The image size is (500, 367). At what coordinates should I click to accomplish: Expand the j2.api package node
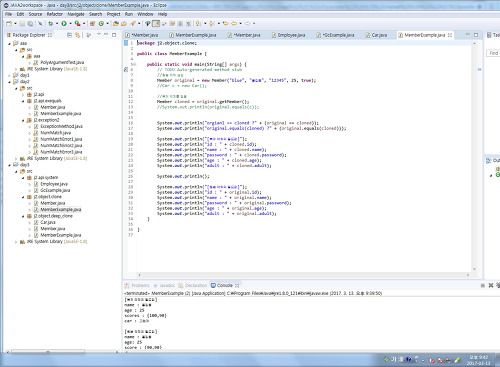coord(23,95)
